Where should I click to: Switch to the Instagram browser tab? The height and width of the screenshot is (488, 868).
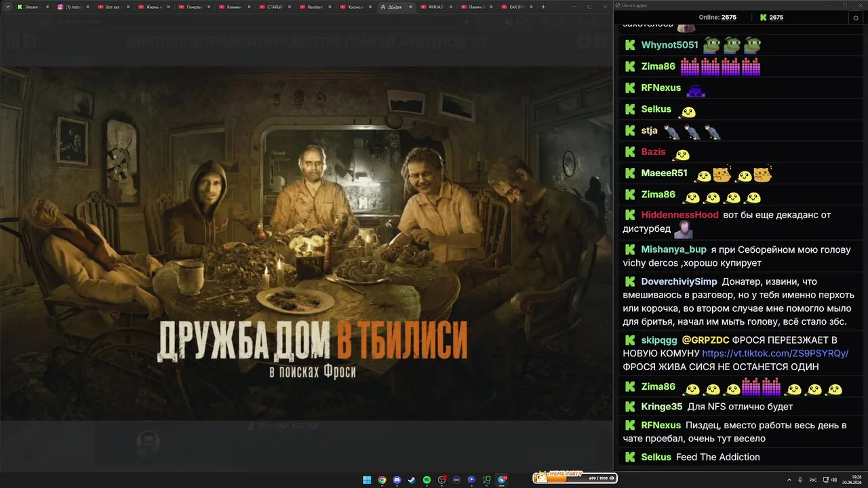(72, 7)
